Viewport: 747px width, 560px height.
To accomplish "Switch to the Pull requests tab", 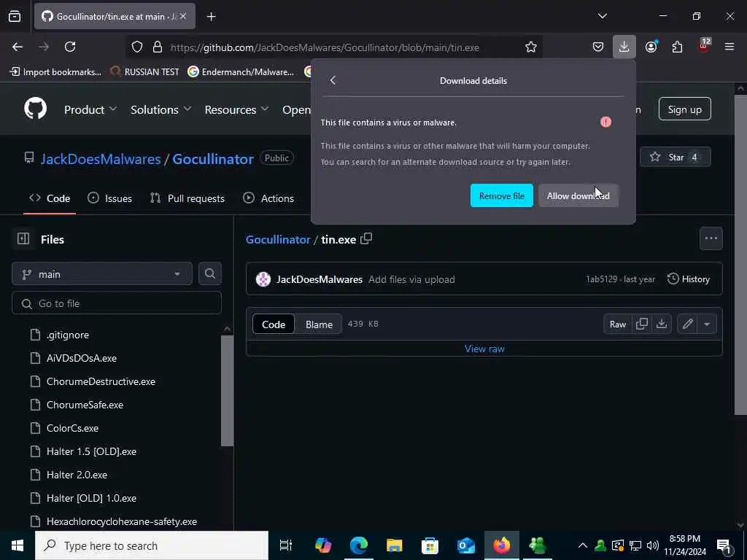I will click(x=187, y=198).
